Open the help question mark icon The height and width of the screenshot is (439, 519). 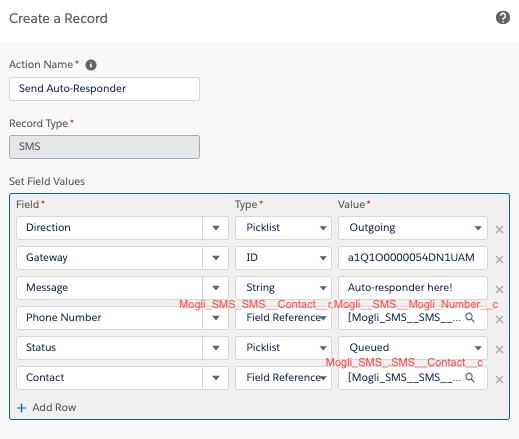(503, 18)
